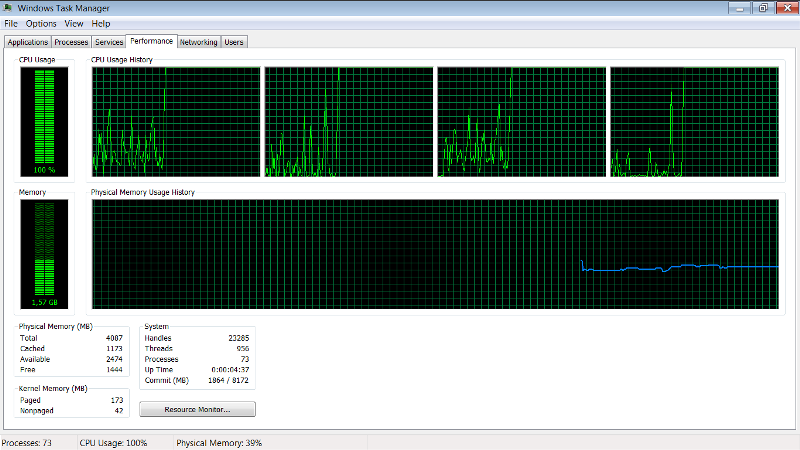Click the Up Time value 0:00:04:37
The image size is (800, 450).
(230, 369)
